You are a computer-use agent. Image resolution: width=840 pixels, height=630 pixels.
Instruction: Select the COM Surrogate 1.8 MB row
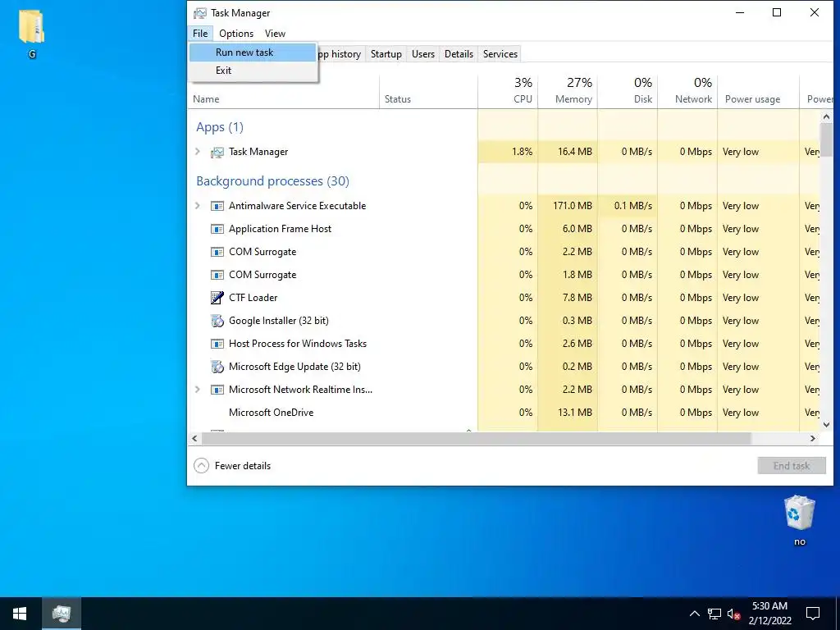504,275
